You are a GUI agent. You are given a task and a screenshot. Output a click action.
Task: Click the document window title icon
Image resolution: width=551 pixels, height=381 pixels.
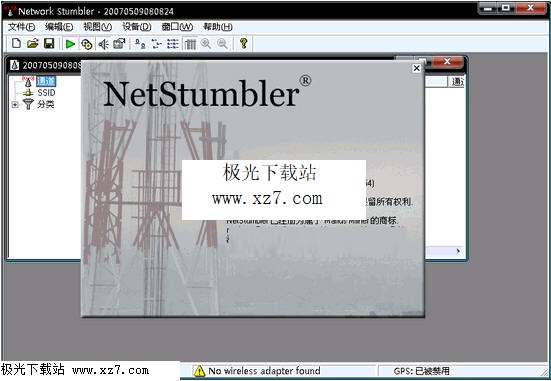point(14,65)
